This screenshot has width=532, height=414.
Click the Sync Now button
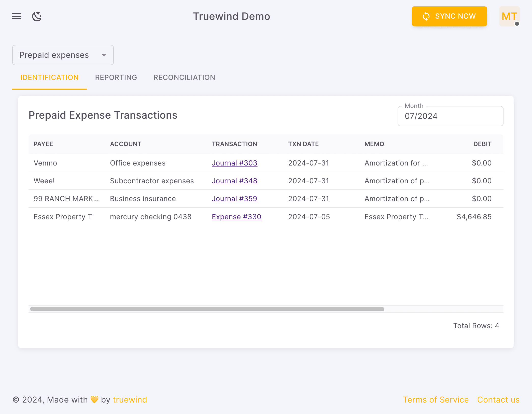pyautogui.click(x=449, y=16)
